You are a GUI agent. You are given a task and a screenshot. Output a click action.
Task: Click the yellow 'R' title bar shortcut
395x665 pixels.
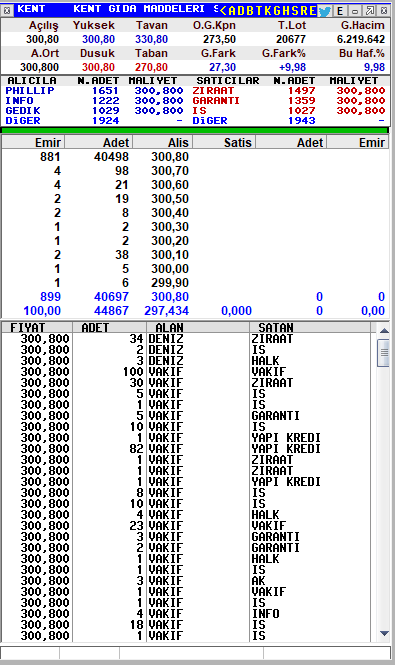coord(304,11)
